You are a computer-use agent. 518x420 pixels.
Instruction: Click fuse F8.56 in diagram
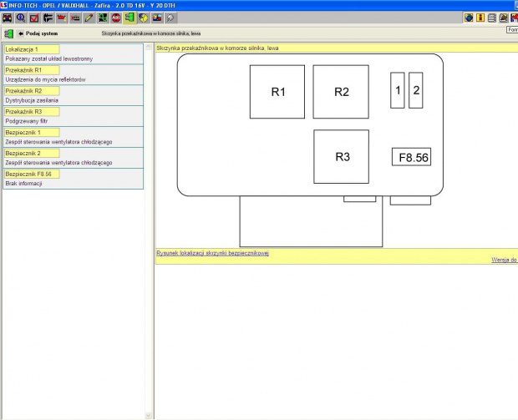click(x=411, y=156)
